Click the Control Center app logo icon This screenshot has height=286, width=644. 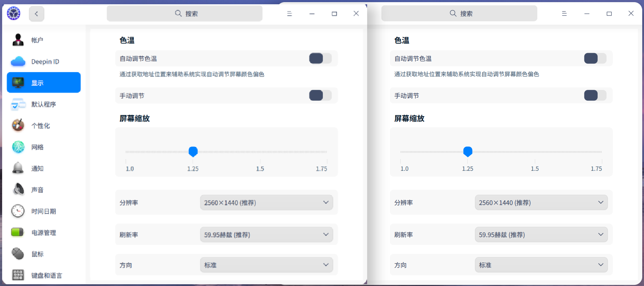14,14
